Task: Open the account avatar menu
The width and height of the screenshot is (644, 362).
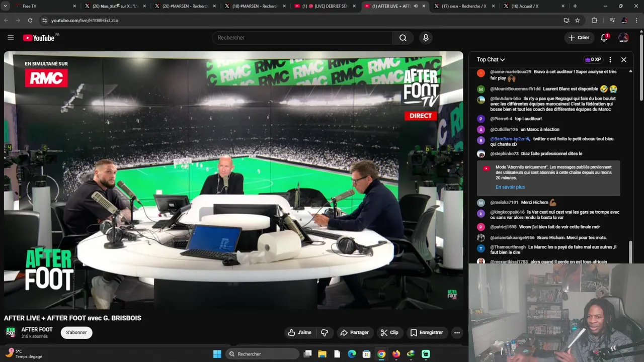Action: tap(623, 38)
